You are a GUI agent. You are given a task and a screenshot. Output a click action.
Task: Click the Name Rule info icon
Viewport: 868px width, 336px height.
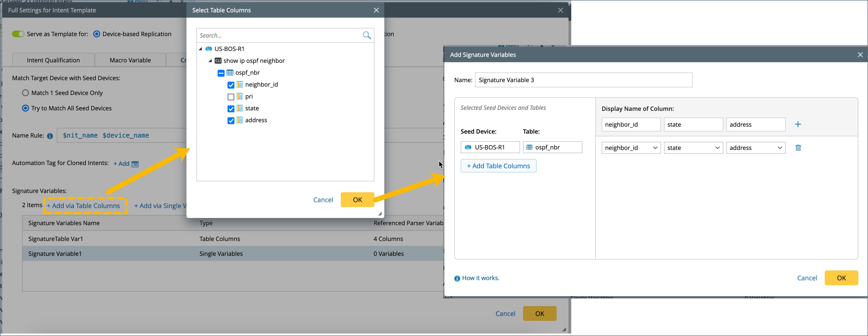[50, 136]
